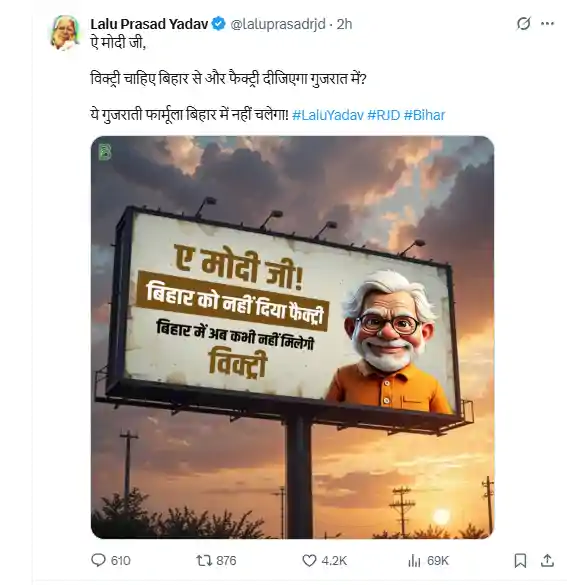Bookmark this post
The width and height of the screenshot is (567, 585).
[520, 560]
